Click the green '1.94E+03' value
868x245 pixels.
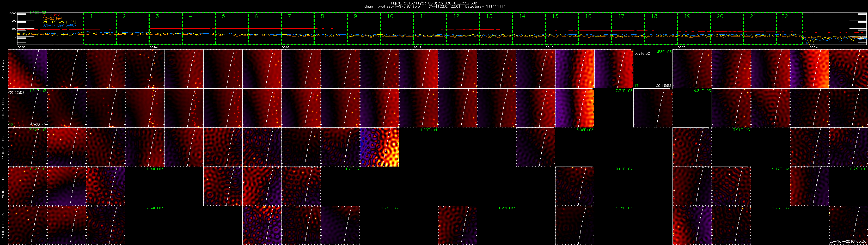[155, 169]
